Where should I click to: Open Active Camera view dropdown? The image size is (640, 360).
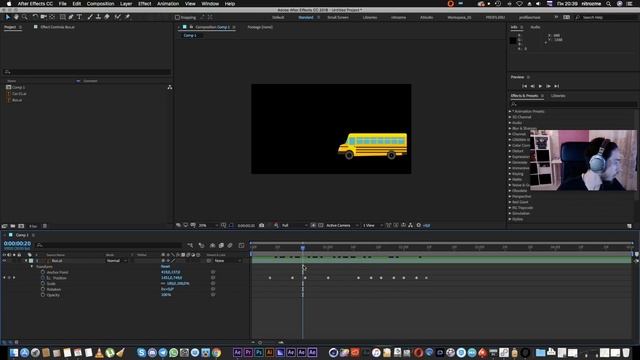pos(342,225)
